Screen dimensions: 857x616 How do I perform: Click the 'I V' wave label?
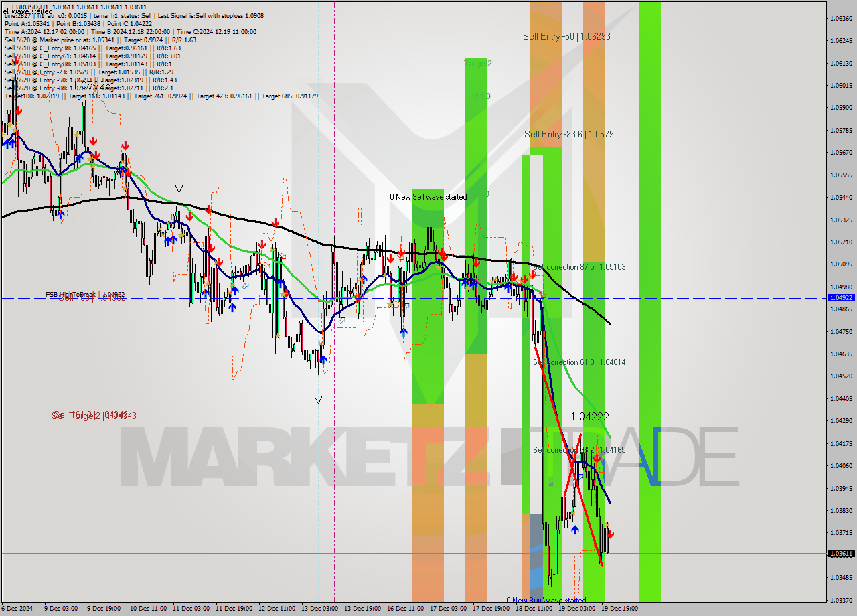coord(175,189)
